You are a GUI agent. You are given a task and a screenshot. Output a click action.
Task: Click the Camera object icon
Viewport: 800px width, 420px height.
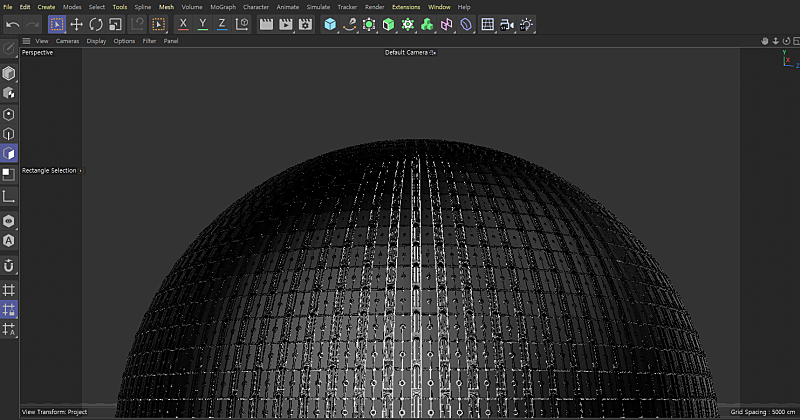506,24
